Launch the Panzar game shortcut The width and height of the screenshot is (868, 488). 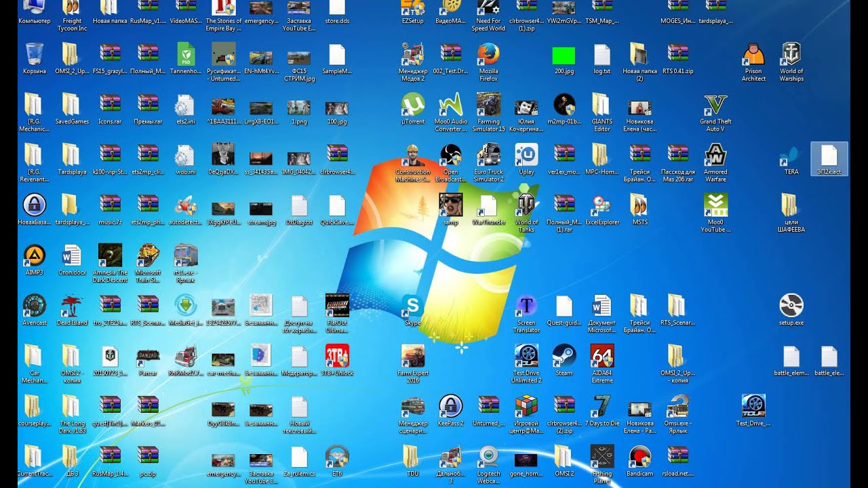148,361
